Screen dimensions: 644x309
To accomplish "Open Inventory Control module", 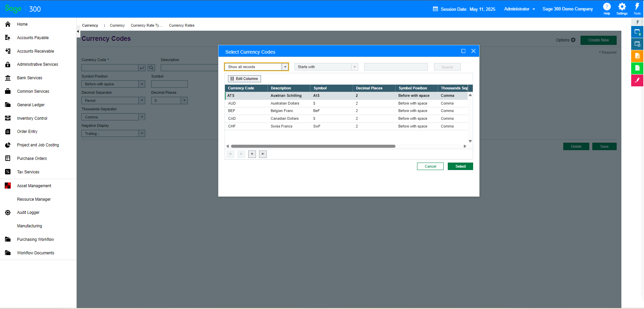I will coord(32,118).
